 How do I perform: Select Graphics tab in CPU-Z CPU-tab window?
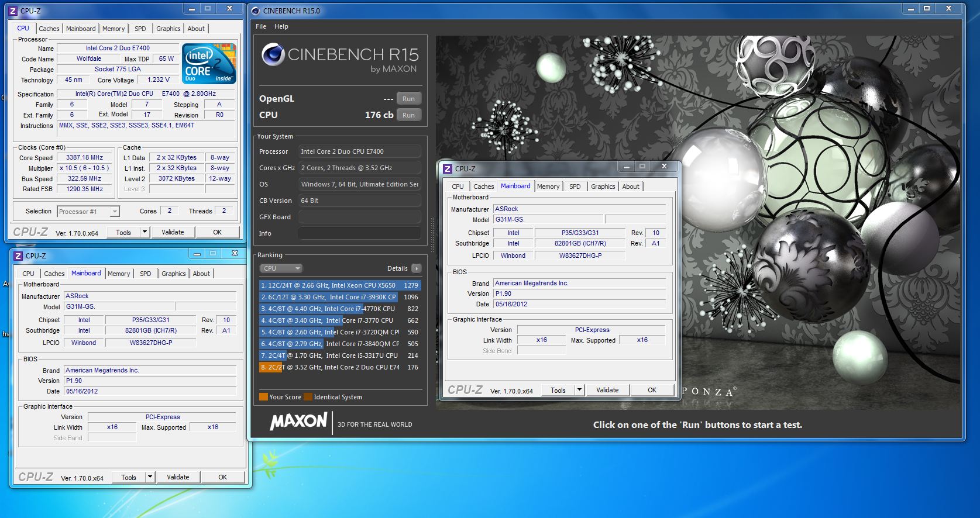169,29
